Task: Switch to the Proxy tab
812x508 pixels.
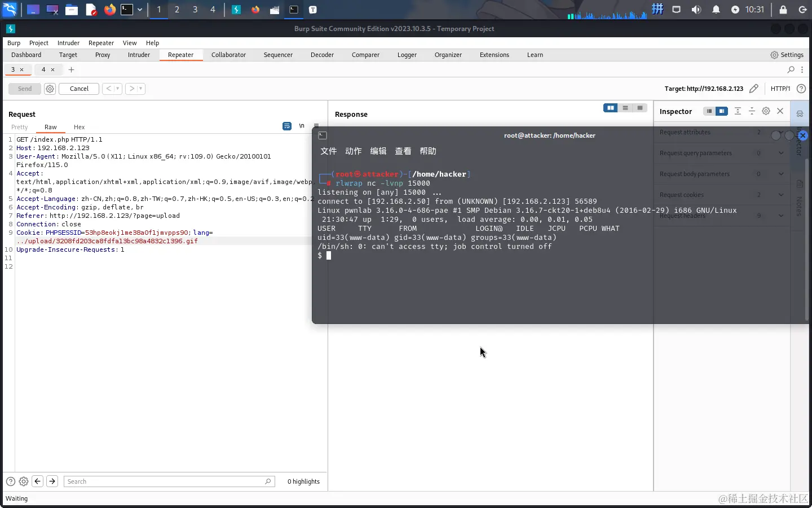Action: click(x=103, y=55)
